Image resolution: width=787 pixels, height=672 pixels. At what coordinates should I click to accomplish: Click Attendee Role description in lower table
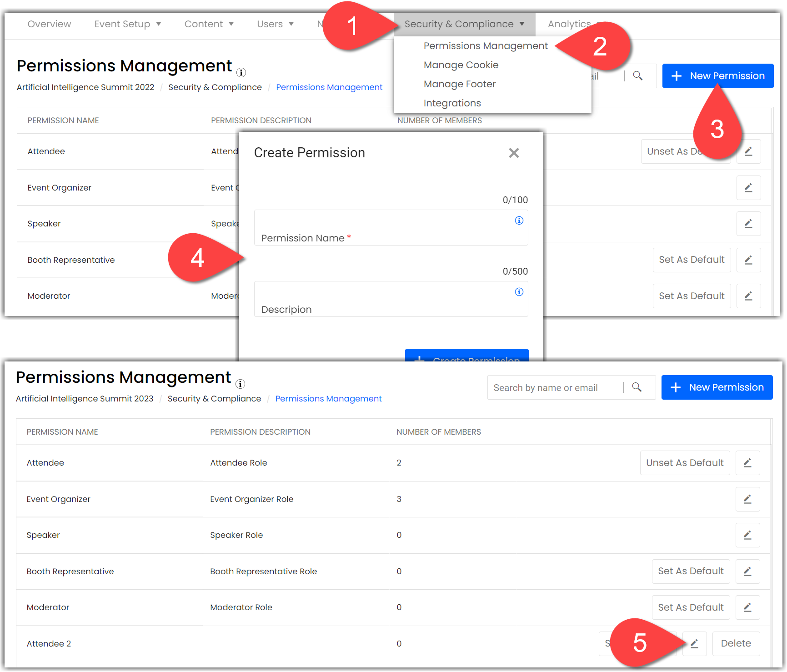coord(238,463)
